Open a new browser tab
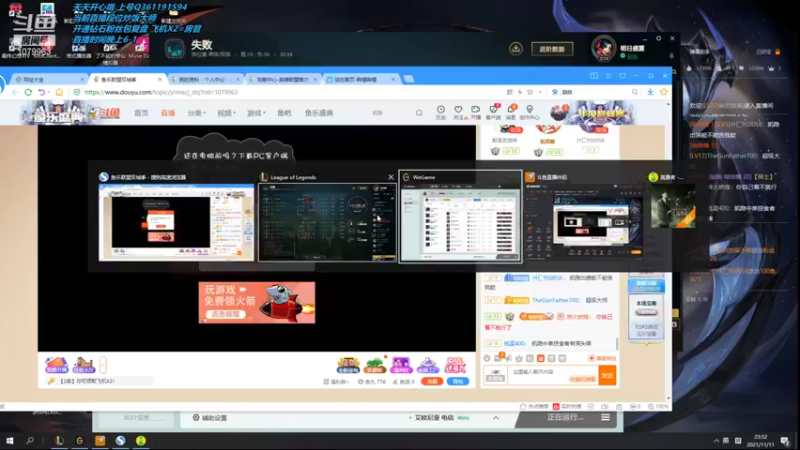Viewport: 800px width, 450px height. (408, 79)
